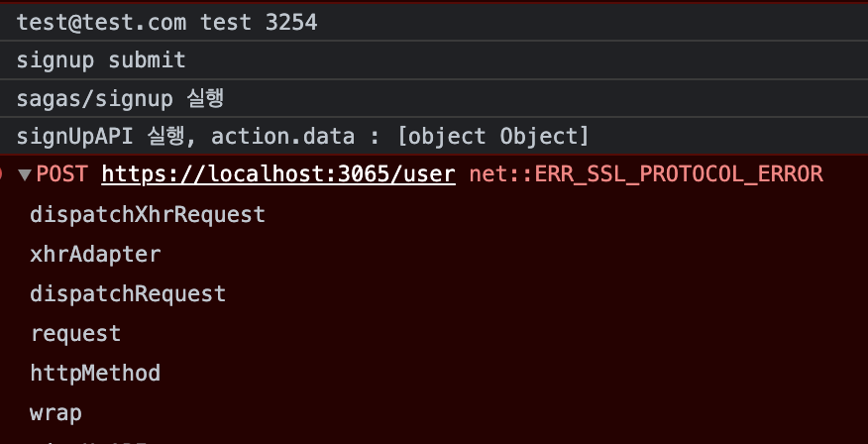Click the red error icon beside POST
The width and height of the screenshot is (868, 444).
tap(3, 175)
